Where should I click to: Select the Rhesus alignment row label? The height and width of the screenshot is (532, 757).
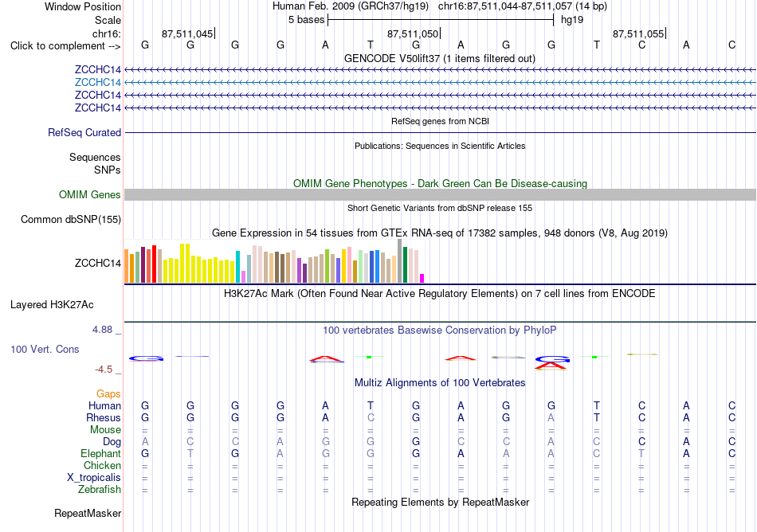click(104, 417)
